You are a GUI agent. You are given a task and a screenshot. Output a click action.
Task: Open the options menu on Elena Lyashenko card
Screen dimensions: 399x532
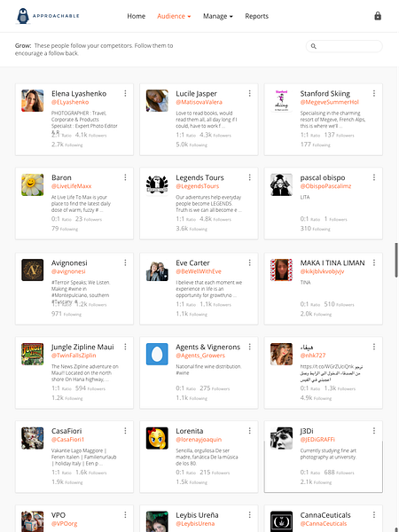click(x=125, y=93)
